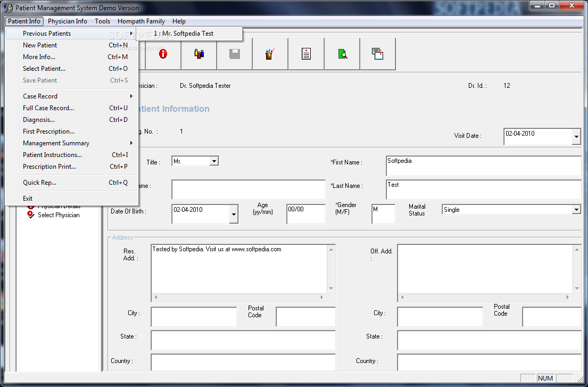Open the Tools menu
This screenshot has width=588, height=387.
(102, 21)
